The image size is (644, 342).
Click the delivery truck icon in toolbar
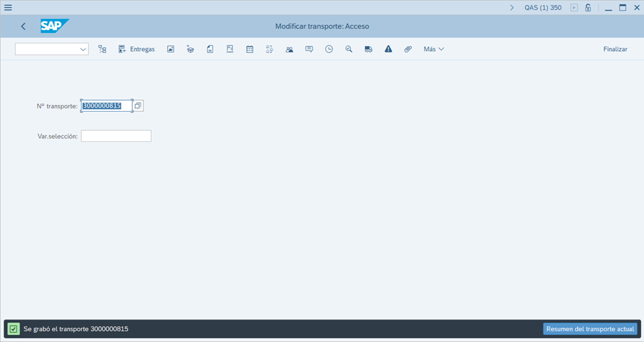point(368,49)
